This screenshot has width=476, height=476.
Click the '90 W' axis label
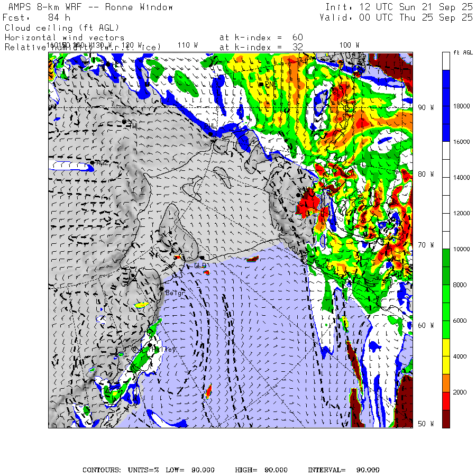pyautogui.click(x=426, y=107)
